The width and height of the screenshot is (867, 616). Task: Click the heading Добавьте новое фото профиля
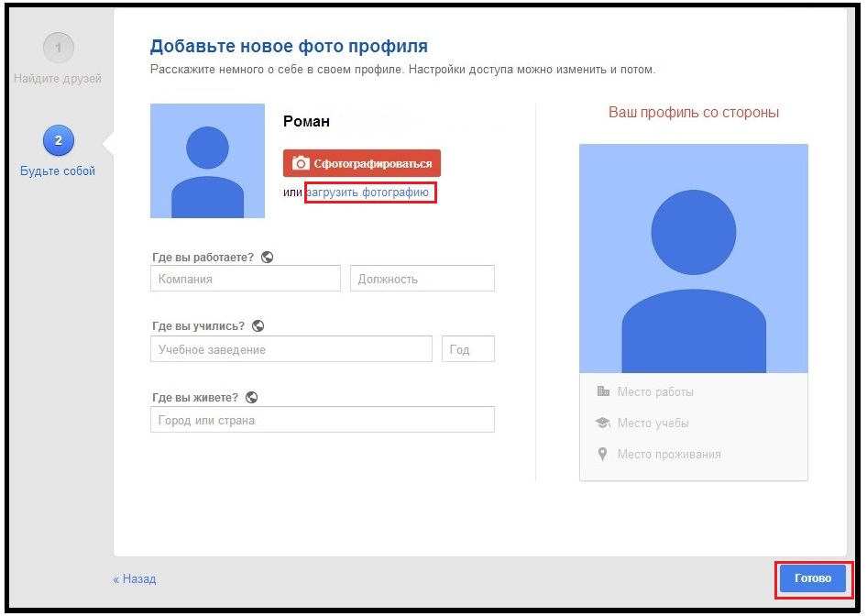(x=290, y=46)
